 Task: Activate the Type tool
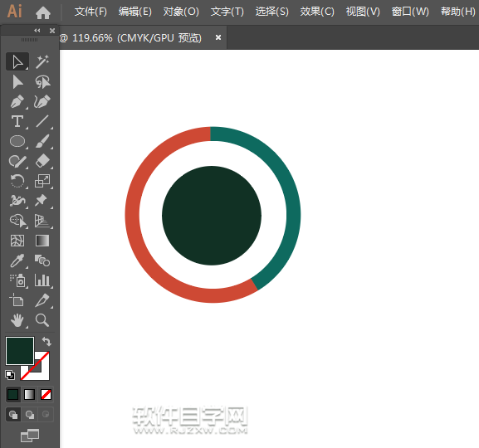pyautogui.click(x=17, y=122)
